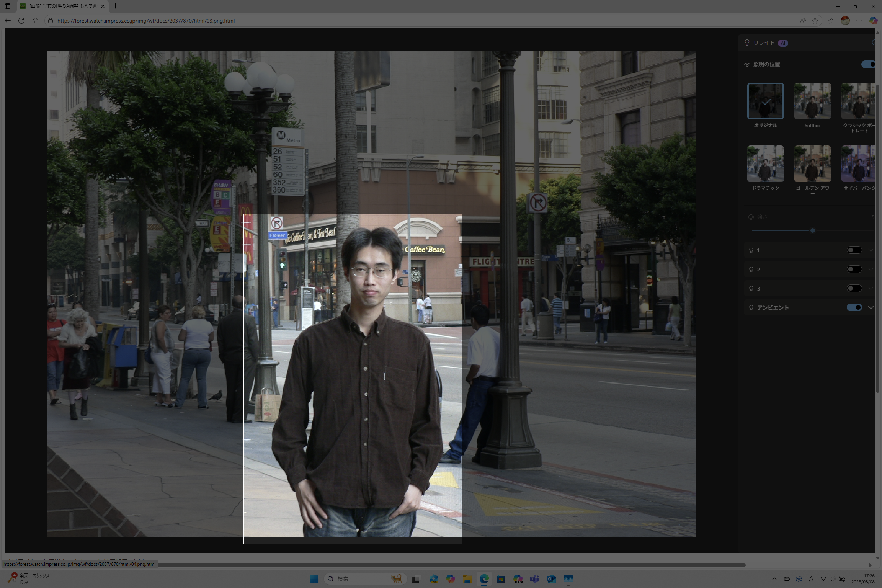Image resolution: width=882 pixels, height=588 pixels.
Task: Open the Copilot sidebar icon
Action: click(873, 21)
